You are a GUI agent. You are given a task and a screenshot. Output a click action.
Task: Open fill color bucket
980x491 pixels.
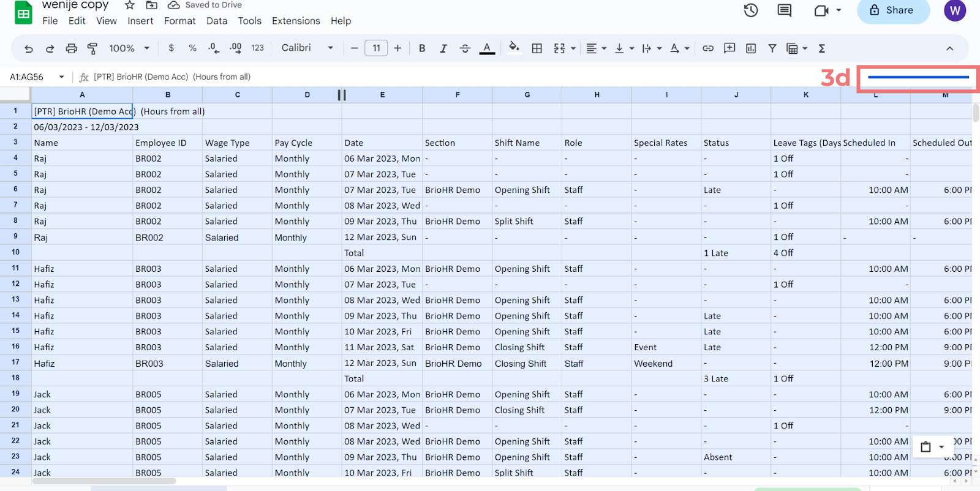point(514,47)
